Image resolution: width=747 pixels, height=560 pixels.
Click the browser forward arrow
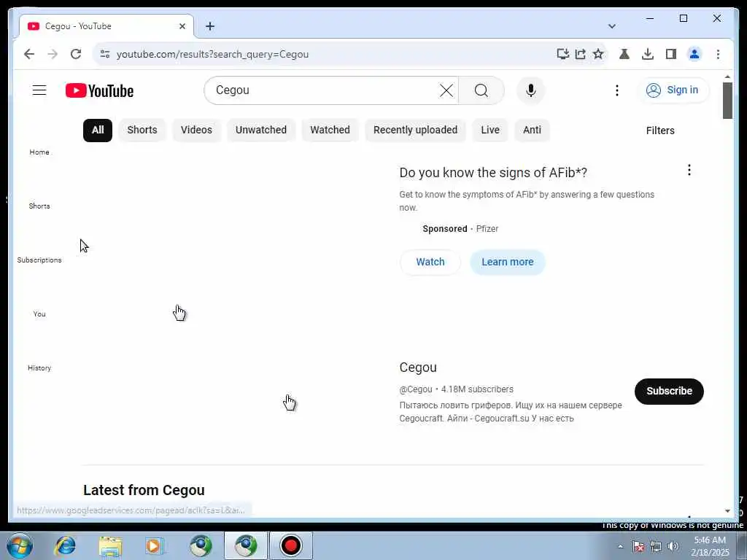tap(53, 54)
